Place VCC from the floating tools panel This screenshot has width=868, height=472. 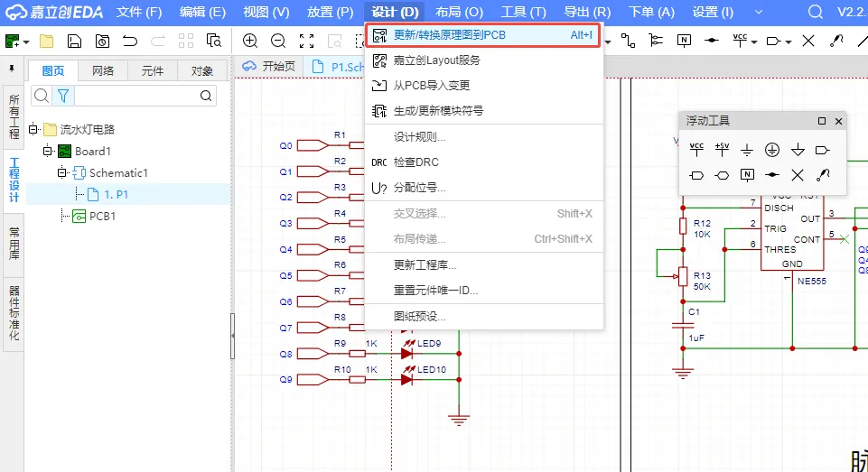coord(696,150)
